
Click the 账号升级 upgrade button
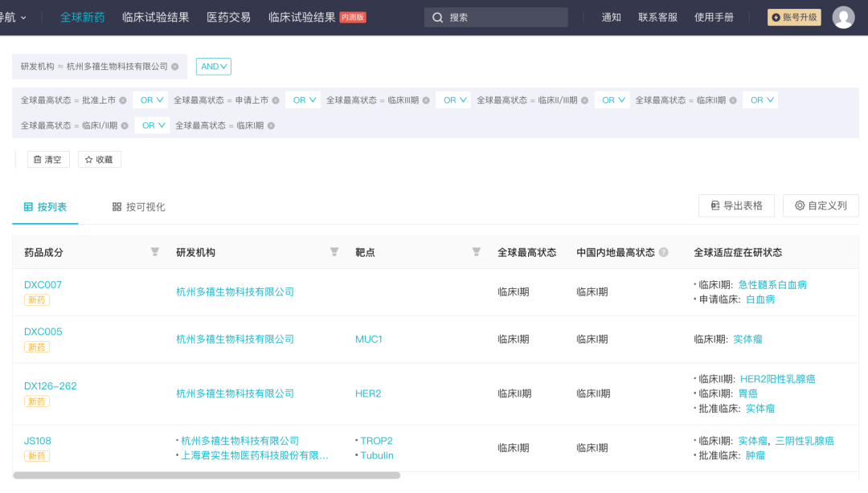point(794,18)
